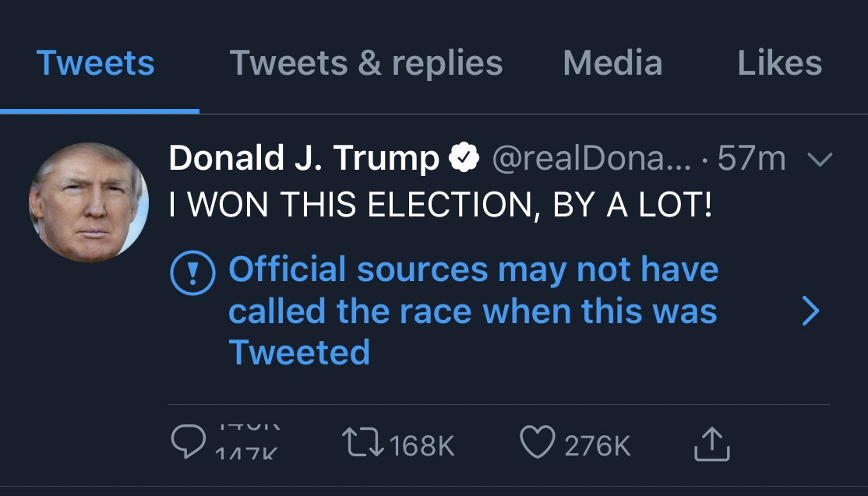Click the 57m timestamp
This screenshot has height=496, width=868.
click(x=751, y=159)
